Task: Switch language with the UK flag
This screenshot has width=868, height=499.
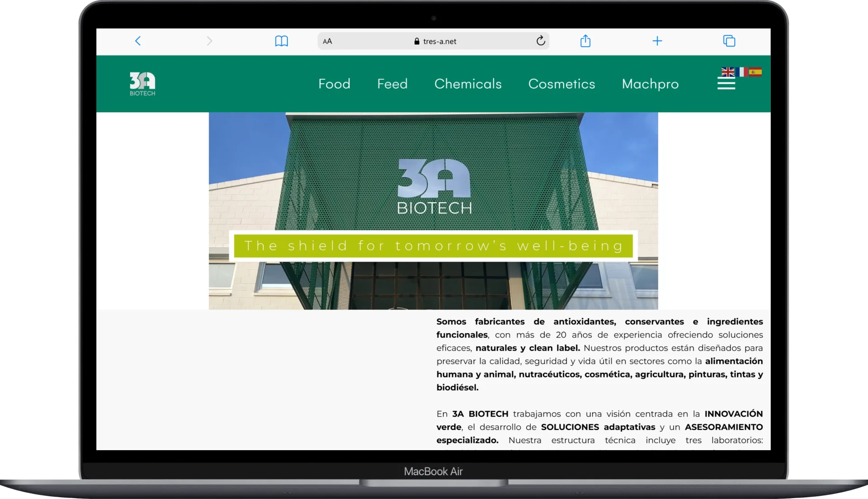Action: point(727,72)
